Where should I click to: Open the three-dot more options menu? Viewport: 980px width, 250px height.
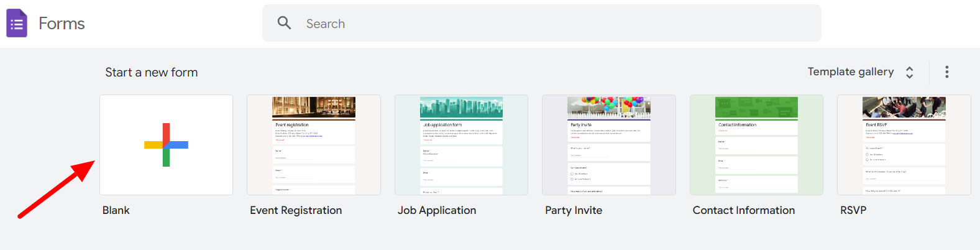pyautogui.click(x=946, y=72)
